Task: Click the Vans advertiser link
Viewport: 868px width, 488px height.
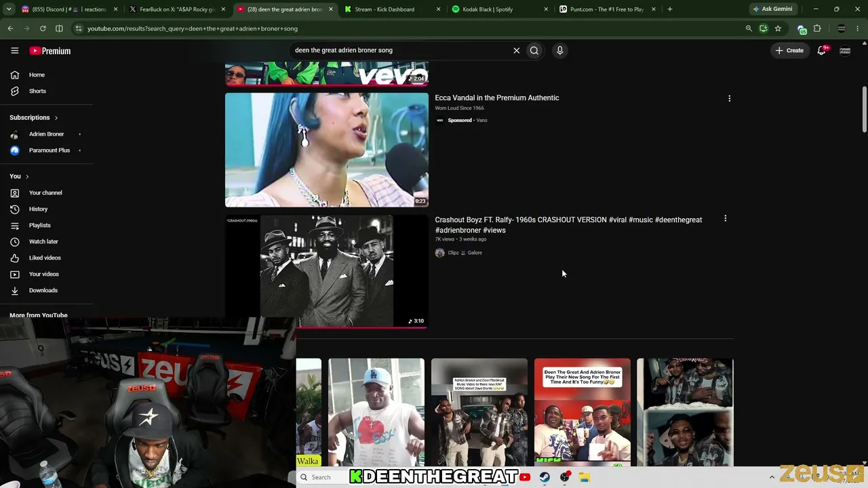Action: coord(481,121)
